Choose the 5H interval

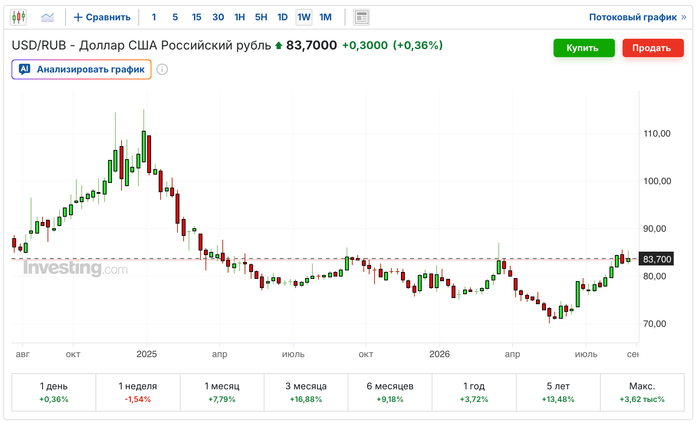pos(261,17)
